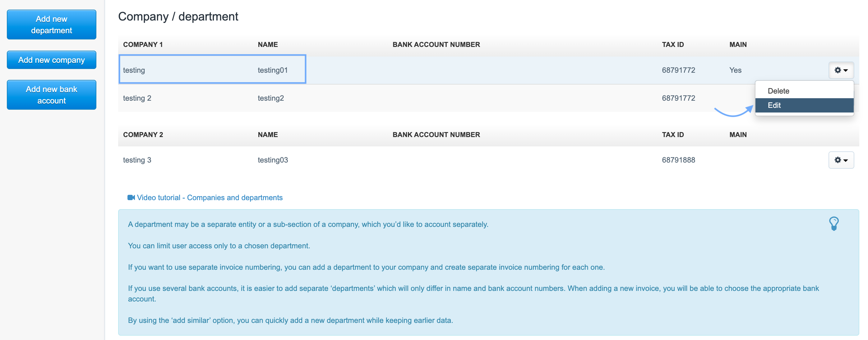
Task: Click Company 2 Bank Account Number header
Action: pyautogui.click(x=436, y=135)
